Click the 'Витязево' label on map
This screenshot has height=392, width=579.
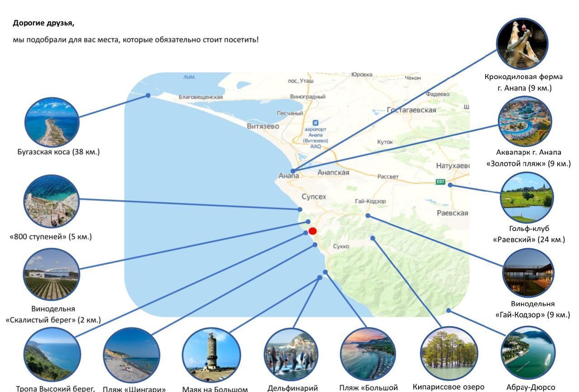pyautogui.click(x=263, y=127)
